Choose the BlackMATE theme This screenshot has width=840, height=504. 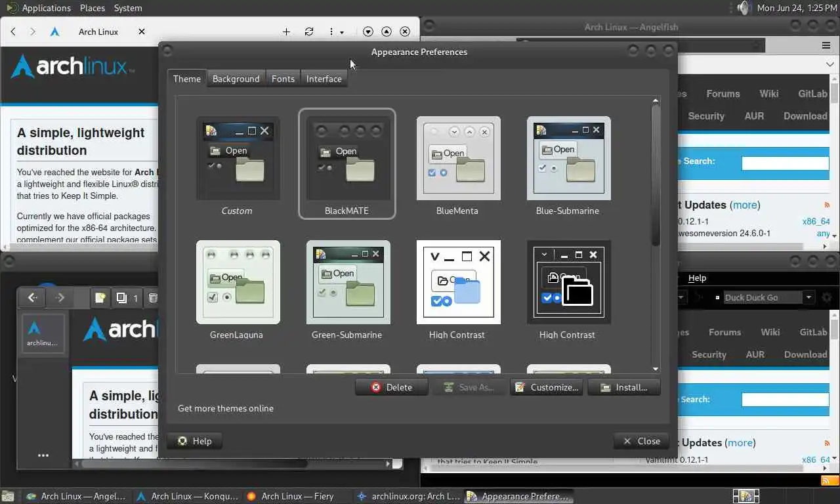click(x=347, y=164)
